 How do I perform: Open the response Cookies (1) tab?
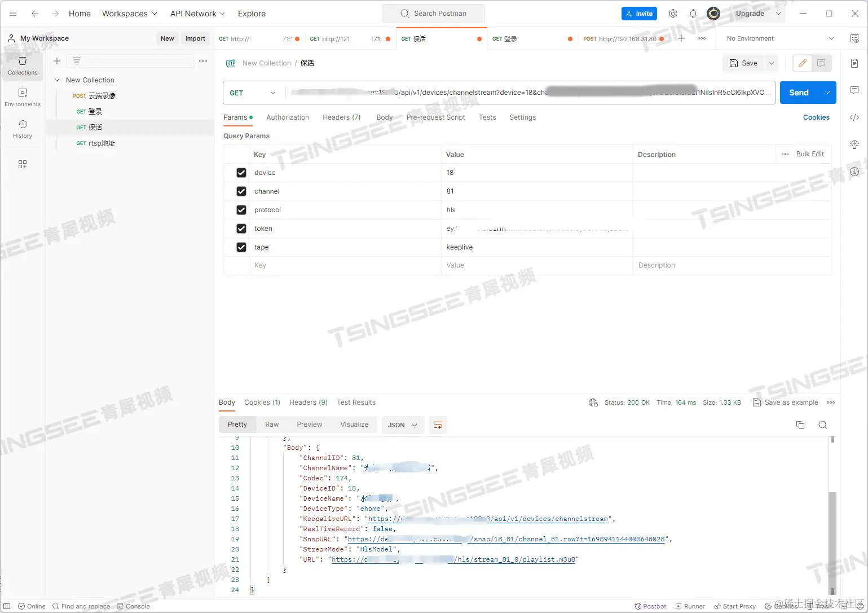[262, 402]
